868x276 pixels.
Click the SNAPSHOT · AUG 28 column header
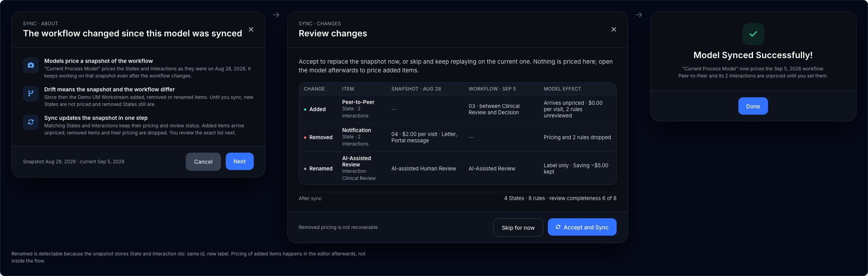tap(416, 89)
